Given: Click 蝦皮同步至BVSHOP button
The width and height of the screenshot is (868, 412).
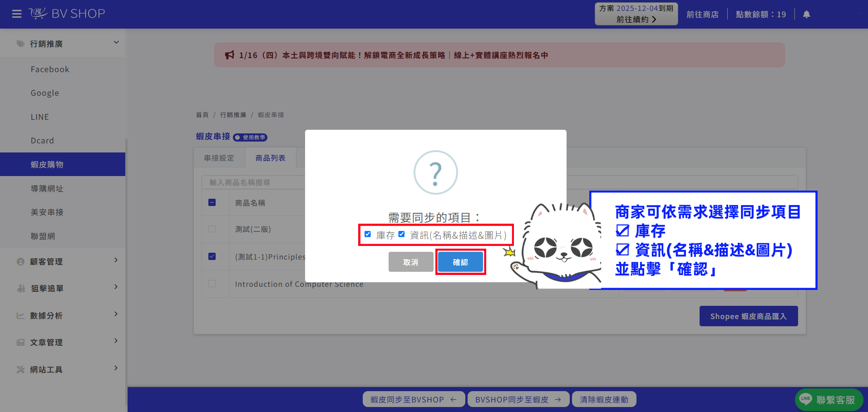Looking at the screenshot, I should click(x=414, y=399).
